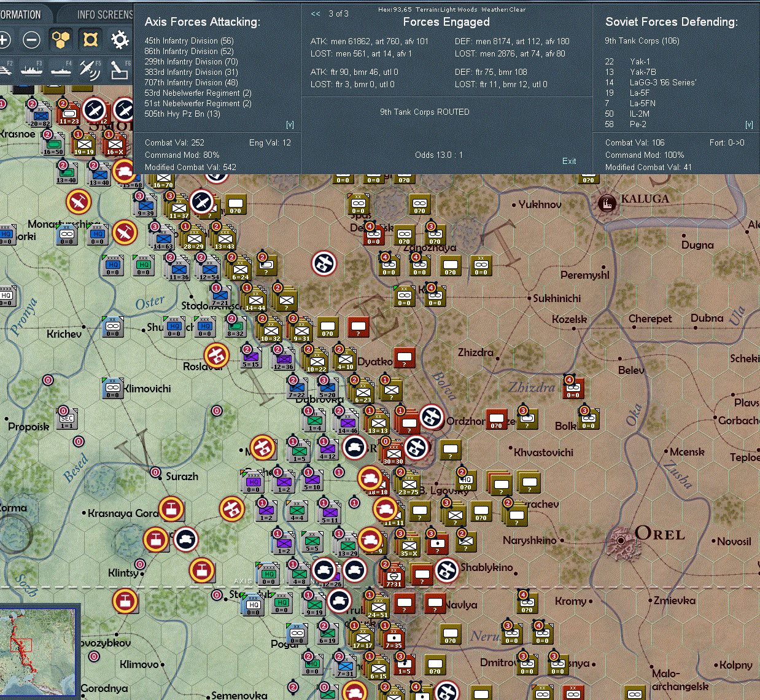The width and height of the screenshot is (760, 700).
Task: Select Soviet counter 24=51 near Navlya
Action: (378, 607)
